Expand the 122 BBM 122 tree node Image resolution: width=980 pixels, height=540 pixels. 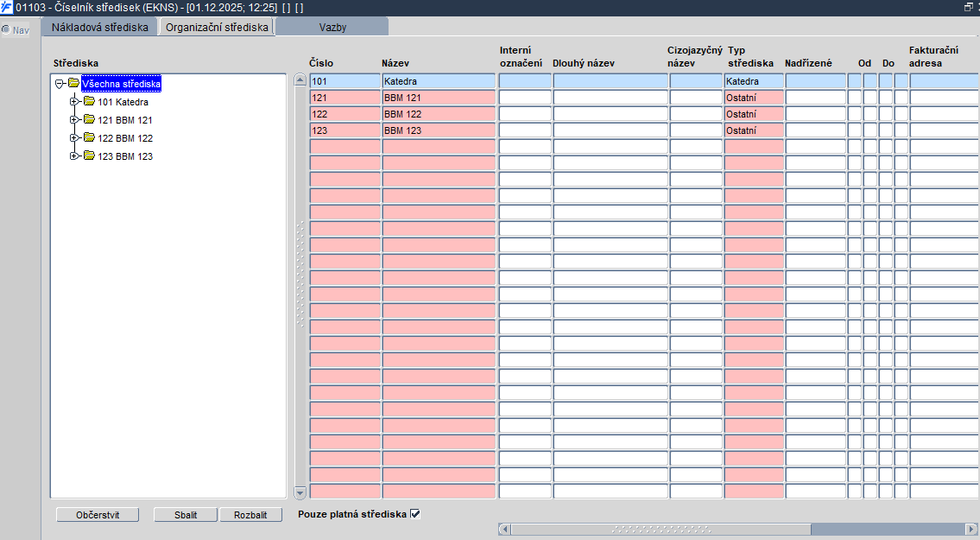[74, 137]
